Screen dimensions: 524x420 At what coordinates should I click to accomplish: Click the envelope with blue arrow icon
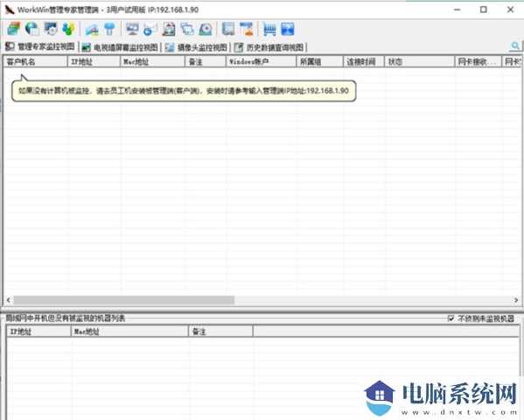click(150, 29)
